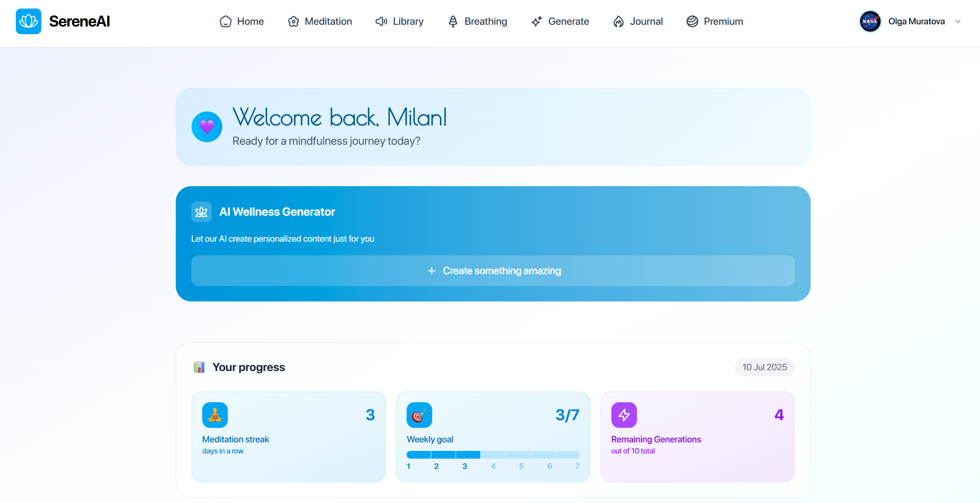Click the bar chart icon near Your progress

tap(199, 367)
